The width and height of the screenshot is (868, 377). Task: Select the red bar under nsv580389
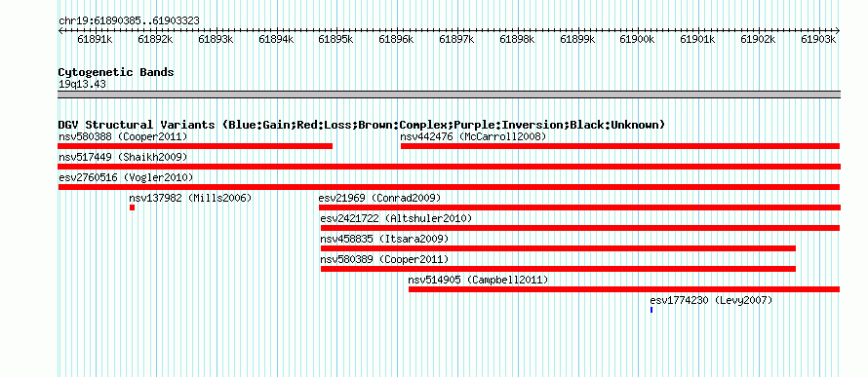559,269
